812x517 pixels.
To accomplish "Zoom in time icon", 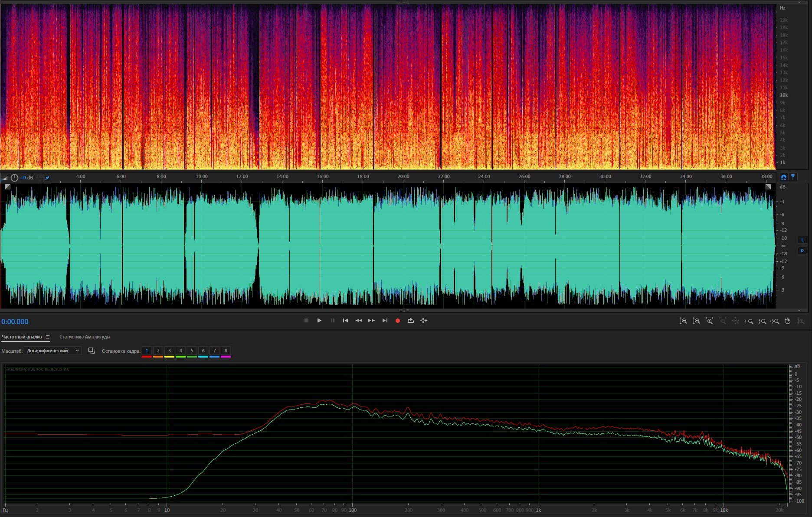I will (x=709, y=321).
